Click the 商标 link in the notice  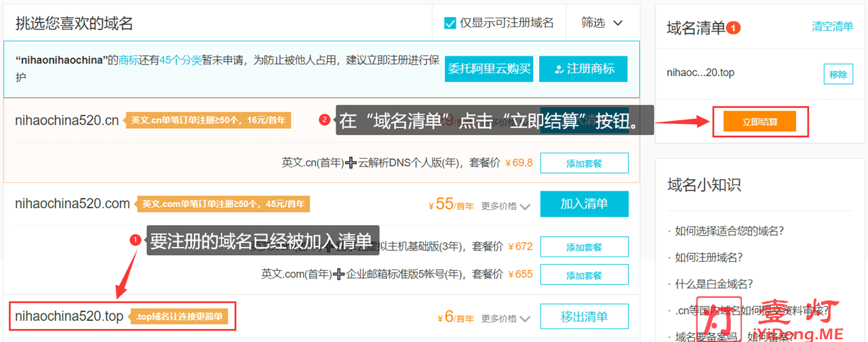129,60
